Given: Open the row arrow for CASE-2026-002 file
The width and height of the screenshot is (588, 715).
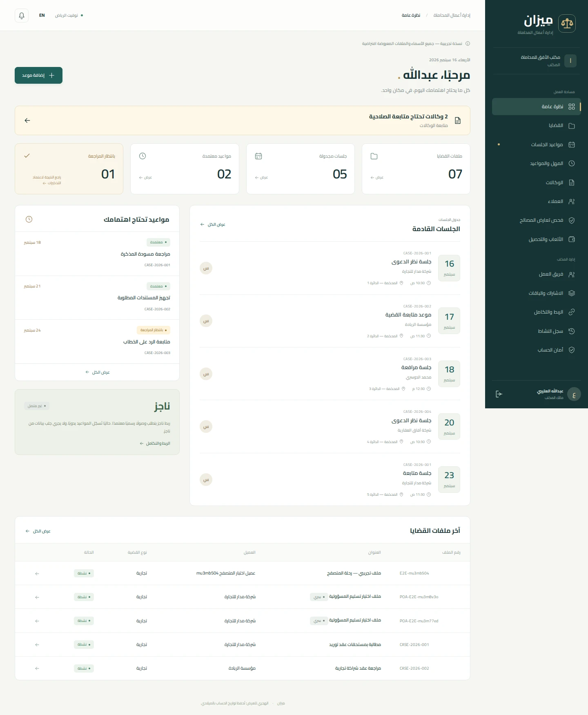Looking at the screenshot, I should point(37,668).
